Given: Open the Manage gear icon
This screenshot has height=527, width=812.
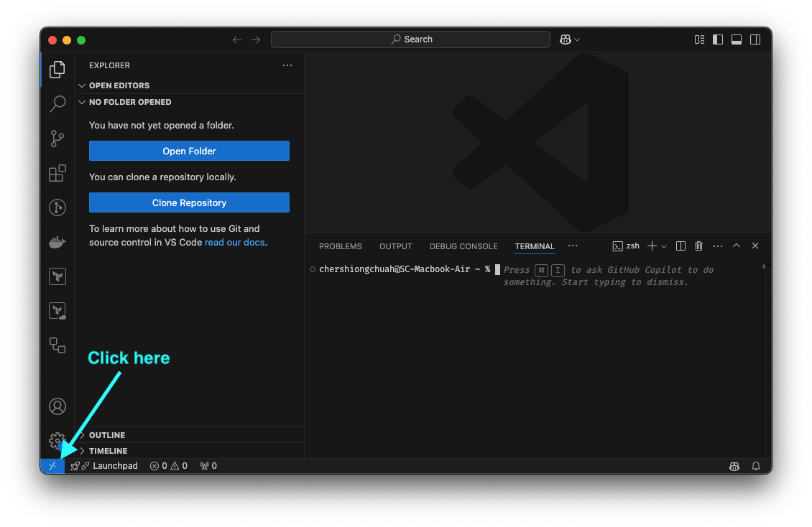Looking at the screenshot, I should click(x=57, y=441).
